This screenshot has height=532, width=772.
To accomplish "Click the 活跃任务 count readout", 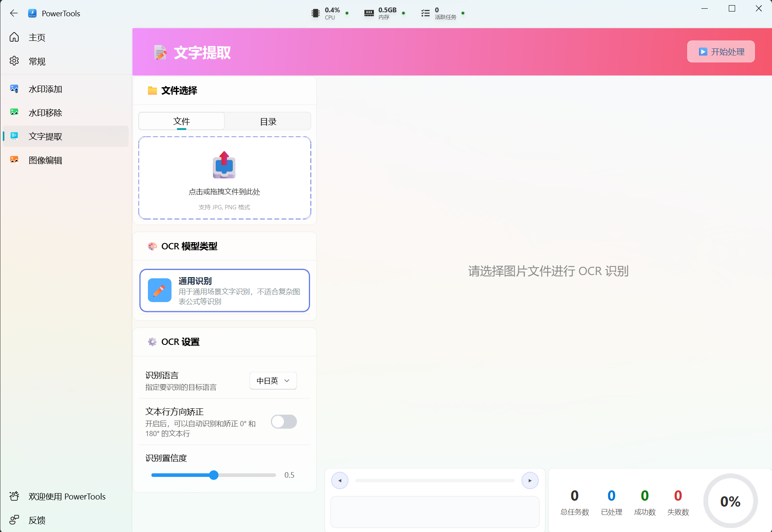I will coord(446,13).
